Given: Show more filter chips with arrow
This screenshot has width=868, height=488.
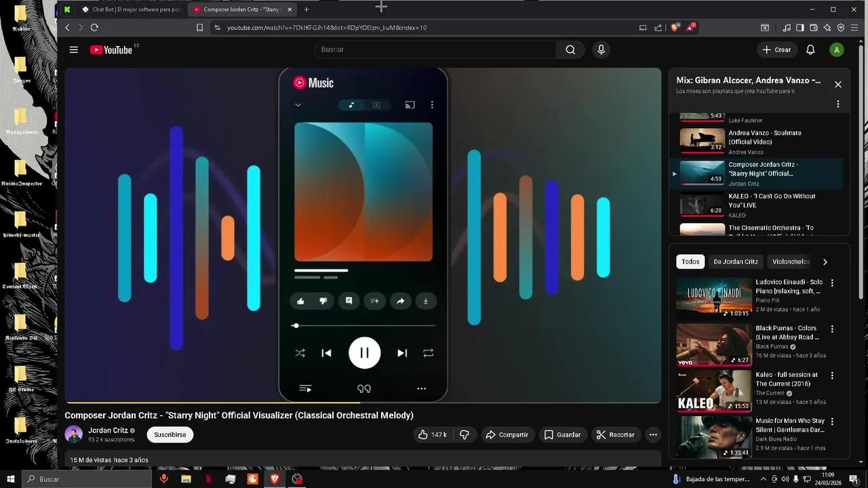Looking at the screenshot, I should pyautogui.click(x=825, y=262).
